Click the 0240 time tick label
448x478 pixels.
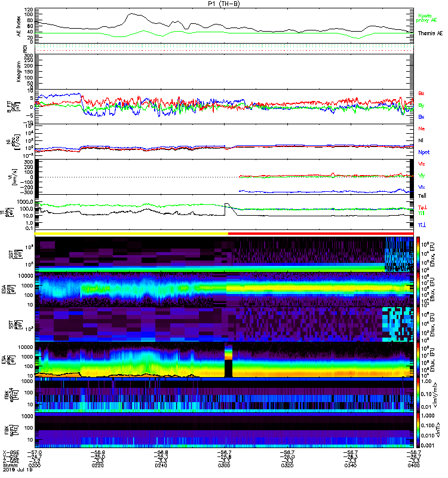161,465
